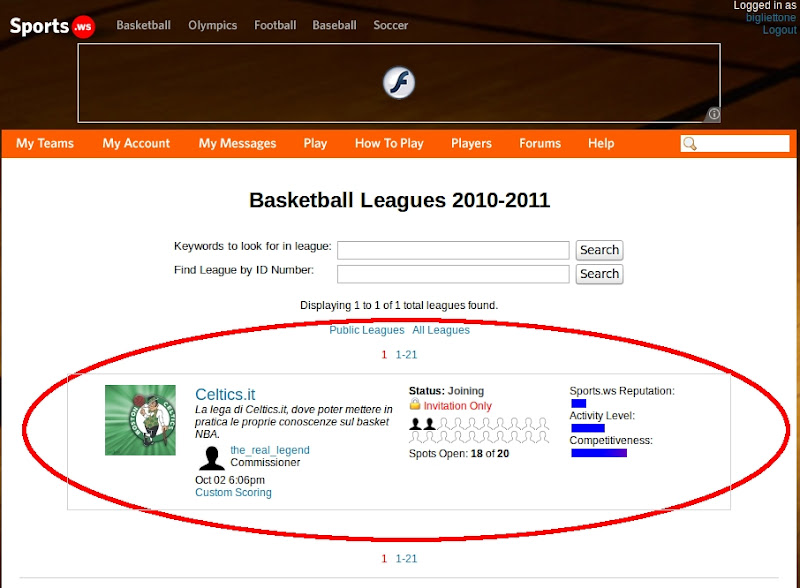800x588 pixels.
Task: Click the Basketball Leagues 2010-2011 heading
Action: coord(399,200)
